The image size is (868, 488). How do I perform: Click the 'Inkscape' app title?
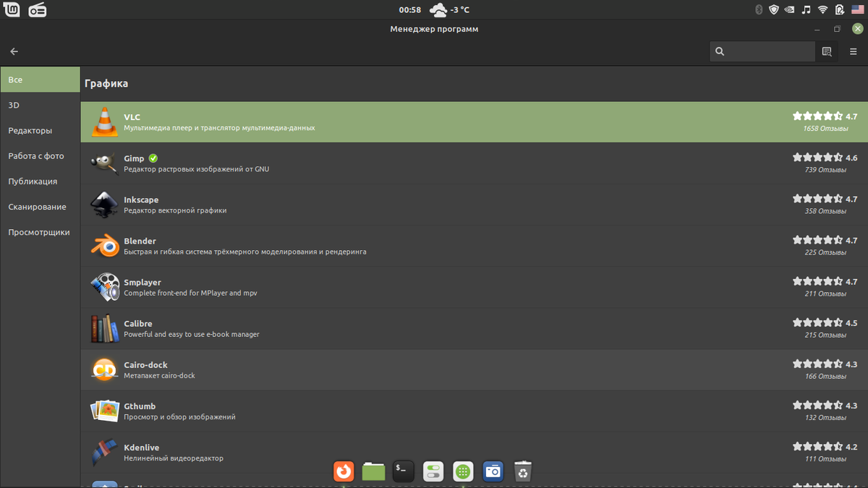pyautogui.click(x=141, y=200)
